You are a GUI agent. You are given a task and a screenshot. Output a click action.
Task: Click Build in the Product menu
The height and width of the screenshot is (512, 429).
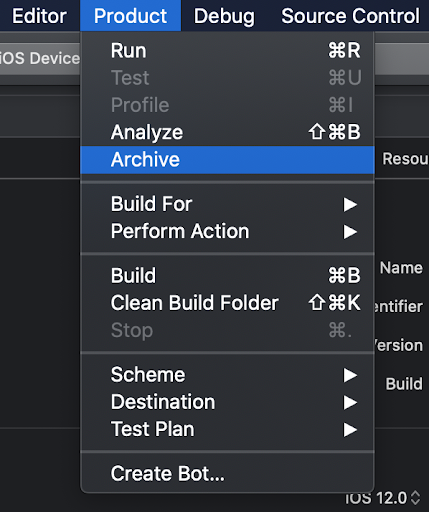[227, 276]
